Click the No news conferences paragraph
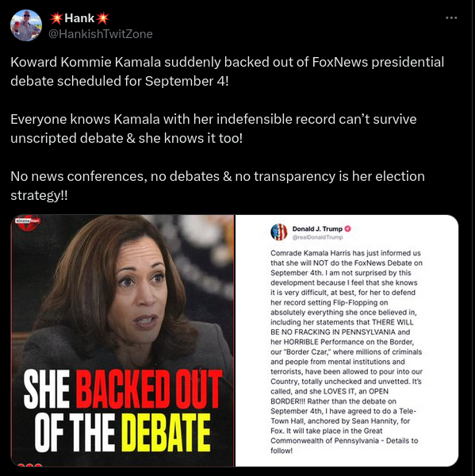Viewport: 475px width, 476px height. (x=217, y=186)
